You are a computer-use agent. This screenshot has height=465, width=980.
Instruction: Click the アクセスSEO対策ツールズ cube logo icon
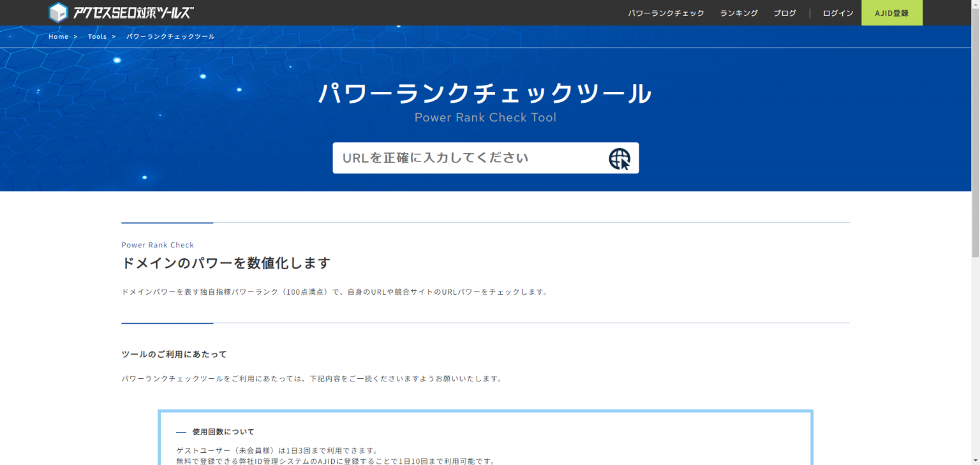point(58,13)
